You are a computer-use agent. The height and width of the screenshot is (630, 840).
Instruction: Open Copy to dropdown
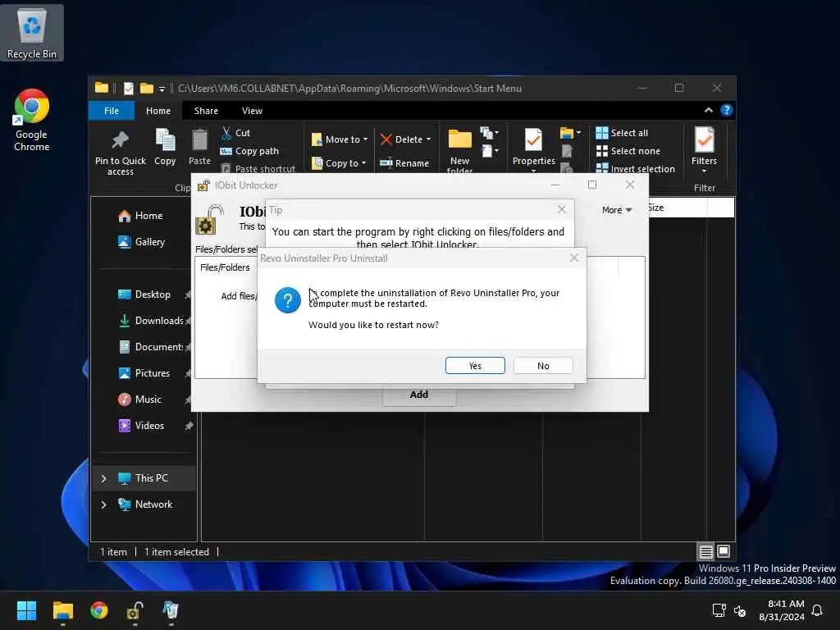339,163
